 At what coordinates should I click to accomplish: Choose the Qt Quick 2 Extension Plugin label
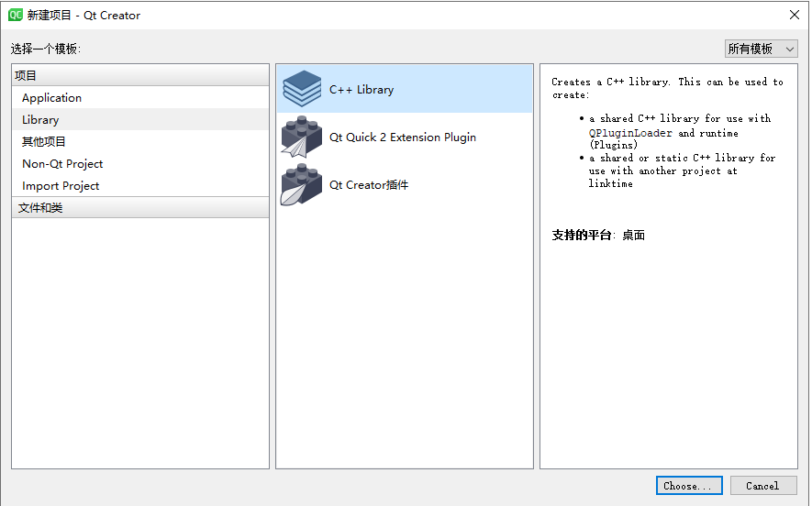pyautogui.click(x=403, y=137)
